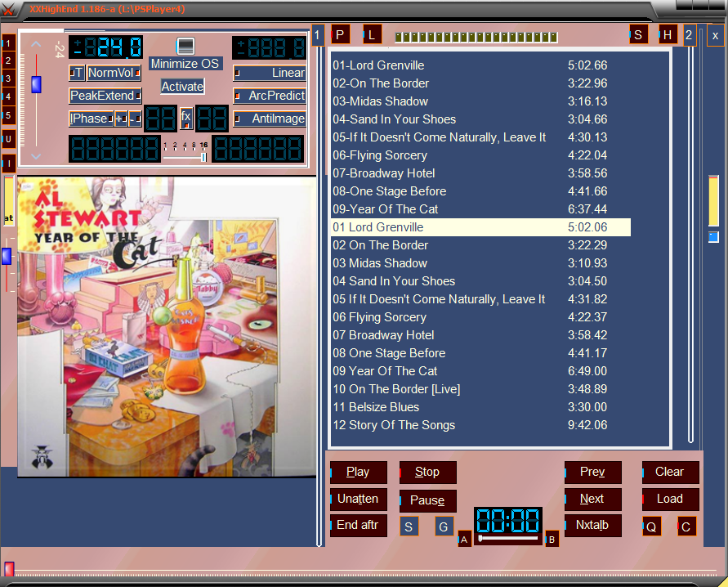Image resolution: width=728 pixels, height=587 pixels.
Task: Click the Activate button
Action: pyautogui.click(x=182, y=87)
